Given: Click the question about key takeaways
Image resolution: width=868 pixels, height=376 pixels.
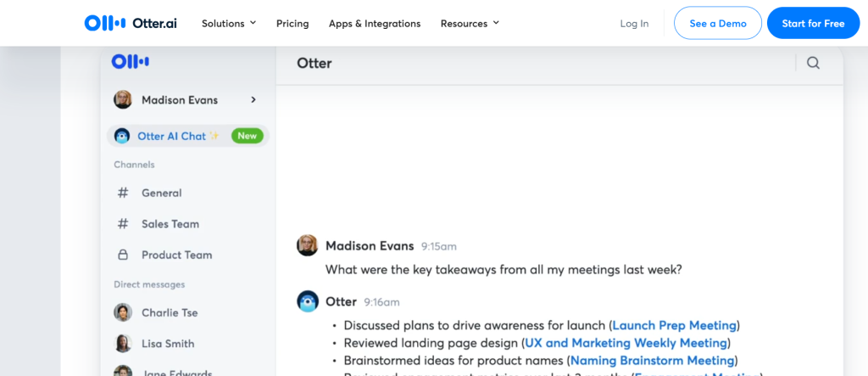Looking at the screenshot, I should 504,270.
